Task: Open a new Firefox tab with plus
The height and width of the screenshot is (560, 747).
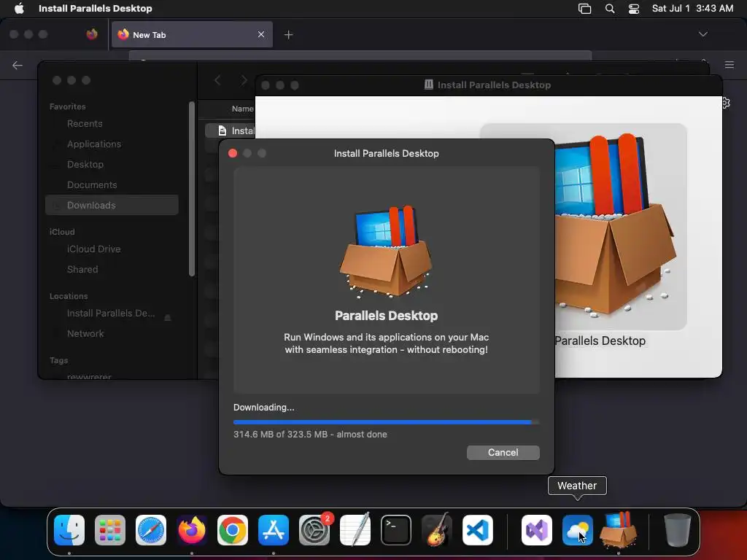Action: coord(288,35)
